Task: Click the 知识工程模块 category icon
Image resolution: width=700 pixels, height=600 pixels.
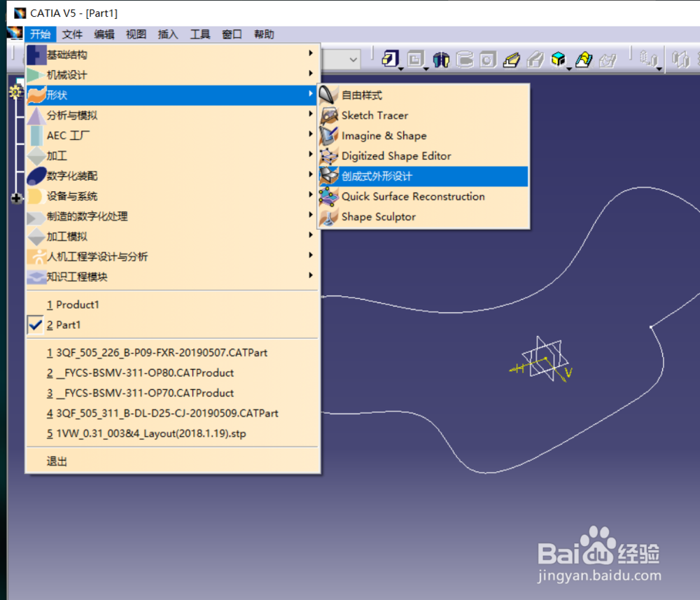Action: (36, 277)
